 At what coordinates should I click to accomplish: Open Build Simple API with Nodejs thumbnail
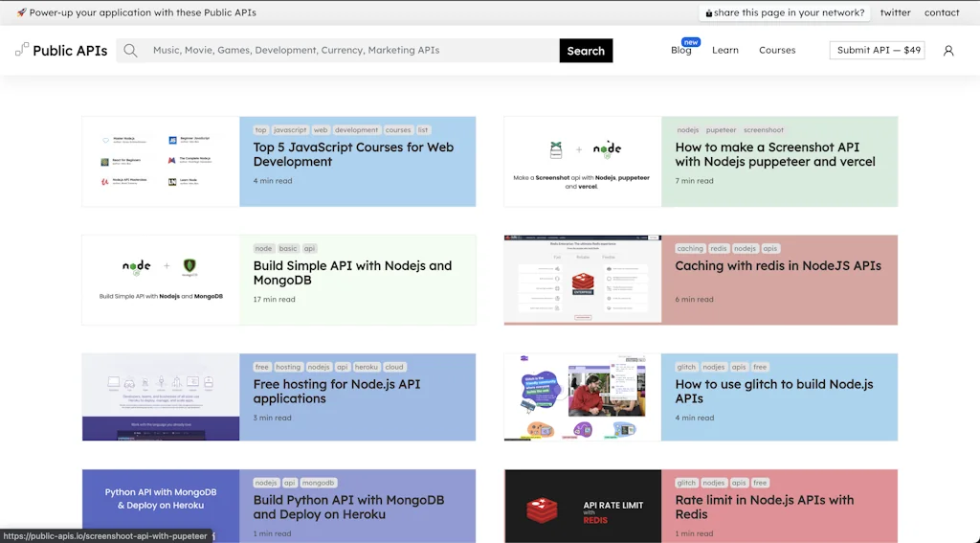pyautogui.click(x=161, y=280)
